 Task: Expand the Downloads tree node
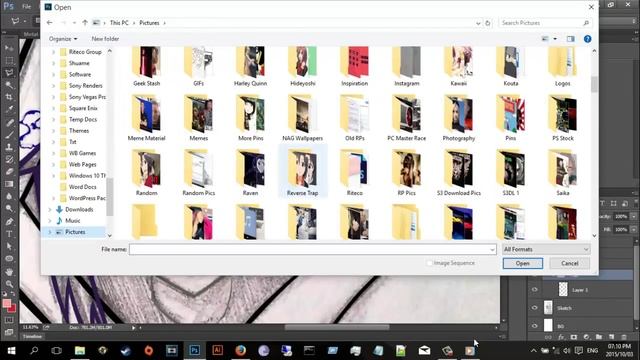pyautogui.click(x=50, y=209)
